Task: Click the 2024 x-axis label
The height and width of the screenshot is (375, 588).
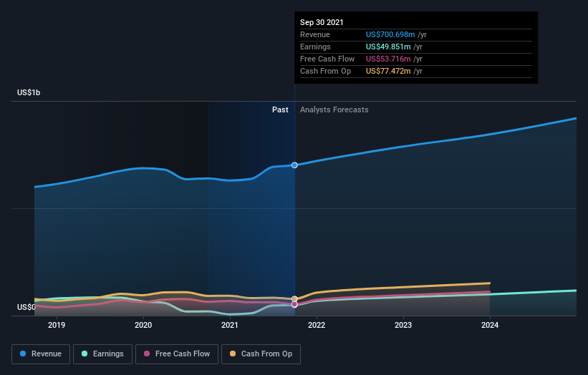Action: click(490, 325)
